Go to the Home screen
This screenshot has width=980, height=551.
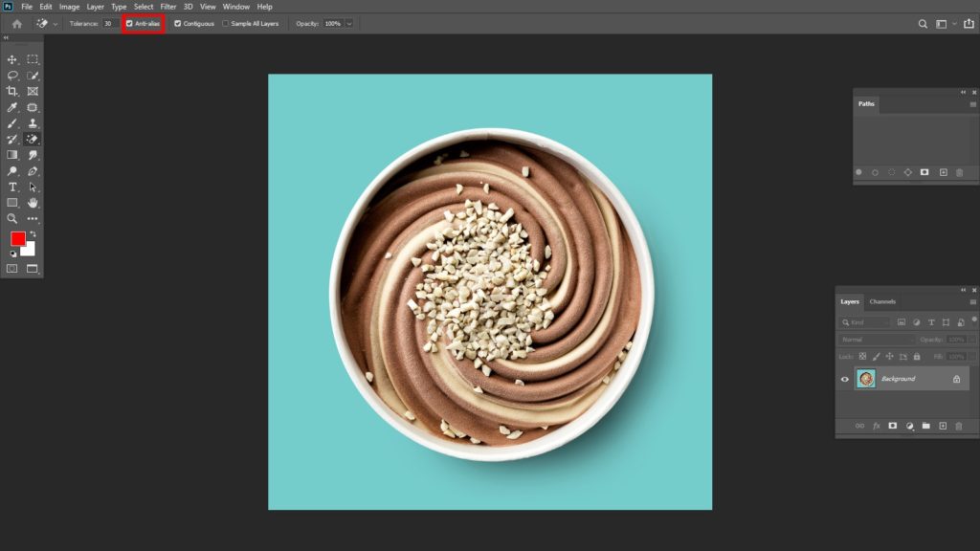click(x=17, y=24)
